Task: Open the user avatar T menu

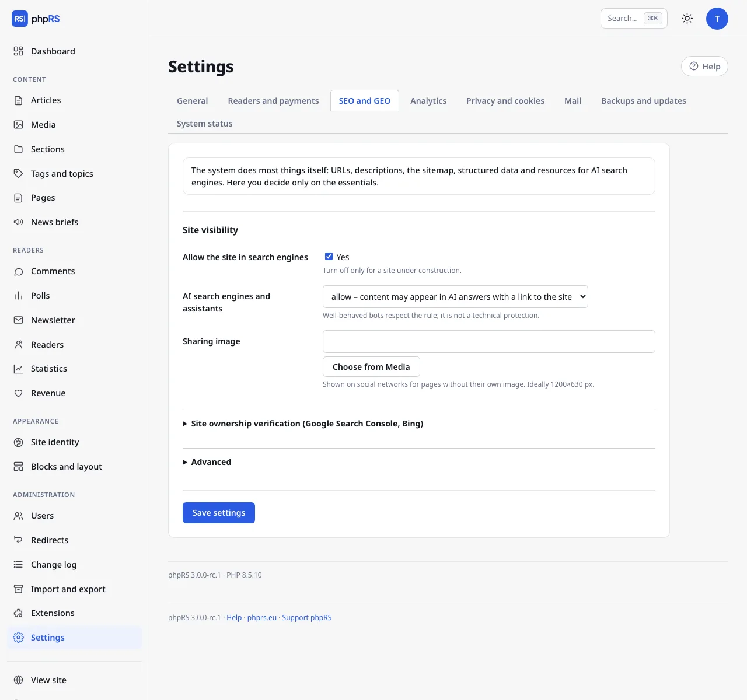Action: pos(717,19)
